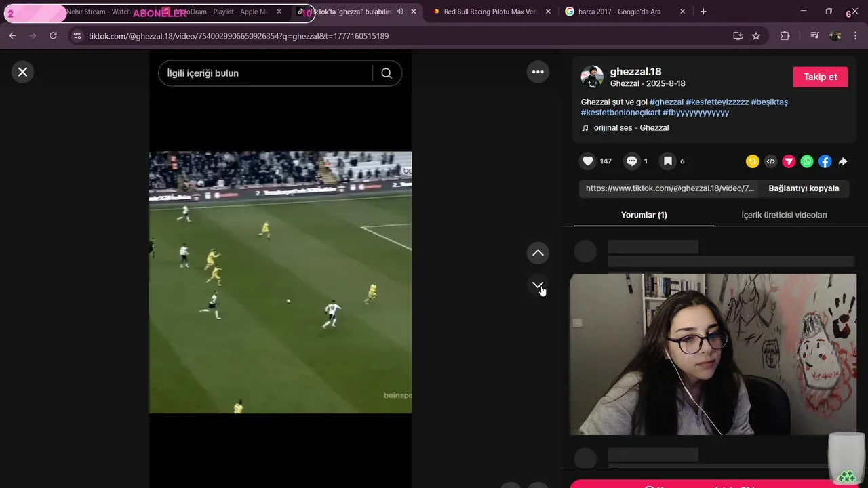Close the Red Bull Racing tab
868x488 pixels.
point(548,12)
